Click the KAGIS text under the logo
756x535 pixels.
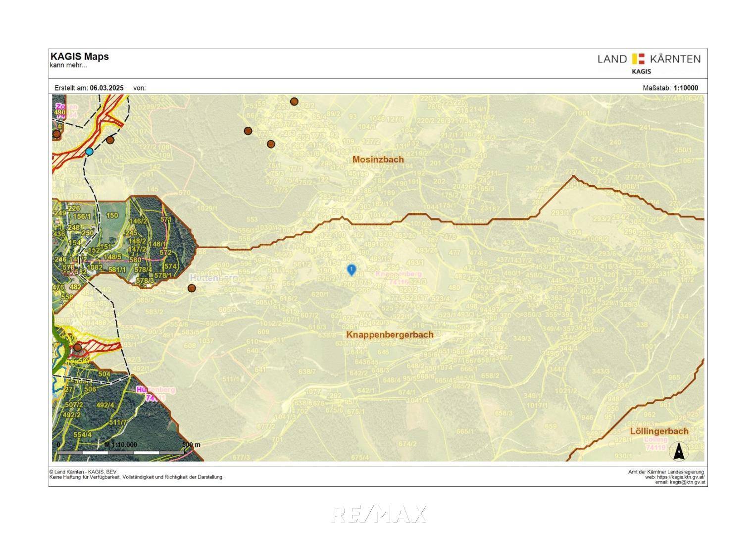[642, 71]
